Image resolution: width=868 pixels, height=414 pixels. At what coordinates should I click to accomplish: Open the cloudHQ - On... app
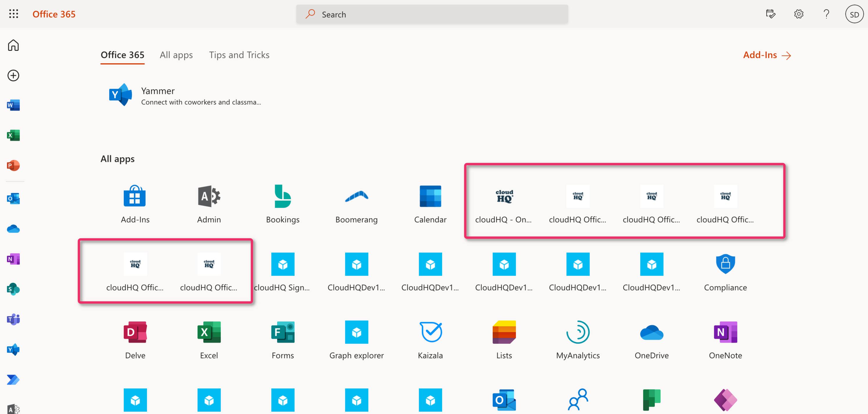coord(504,204)
